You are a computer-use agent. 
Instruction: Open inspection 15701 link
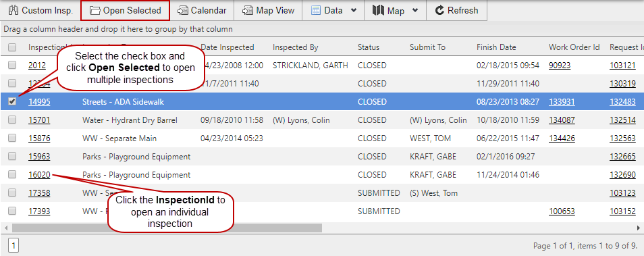point(39,120)
